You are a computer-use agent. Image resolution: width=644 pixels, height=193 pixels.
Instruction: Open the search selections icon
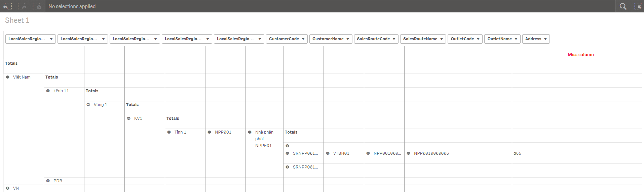click(623, 6)
